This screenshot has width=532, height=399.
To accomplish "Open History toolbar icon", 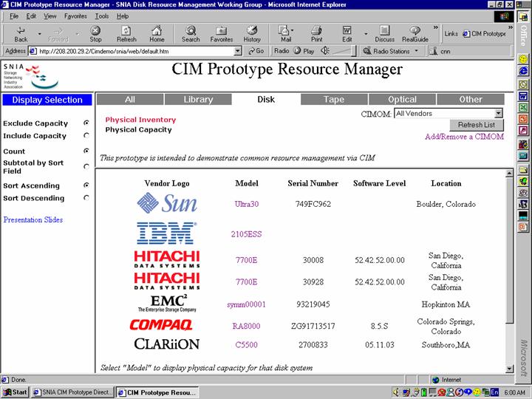I will (x=252, y=34).
